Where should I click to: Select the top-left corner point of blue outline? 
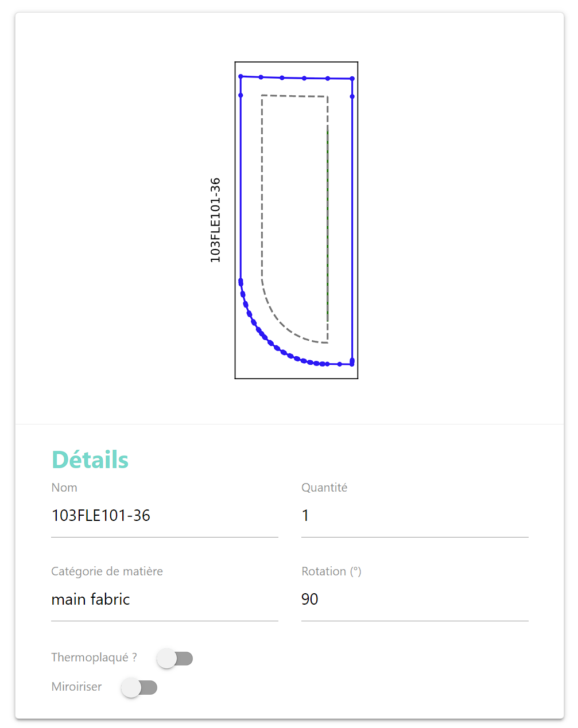pyautogui.click(x=241, y=76)
